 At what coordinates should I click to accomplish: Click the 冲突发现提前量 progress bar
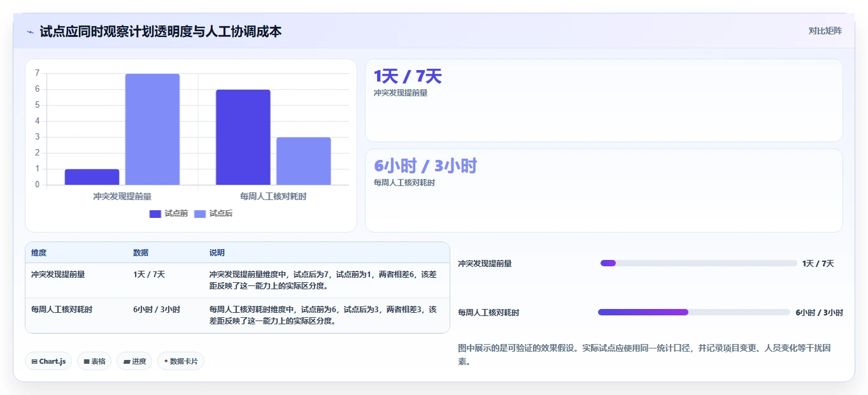699,263
